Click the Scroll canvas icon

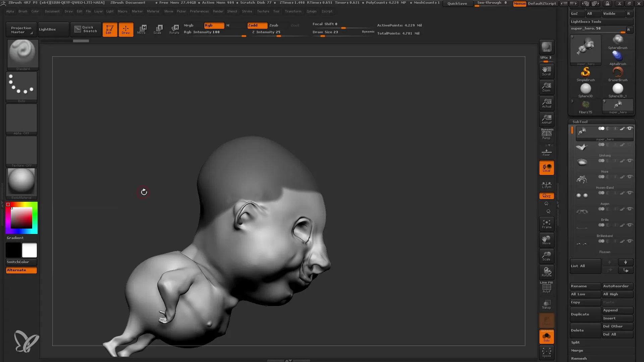click(x=546, y=71)
